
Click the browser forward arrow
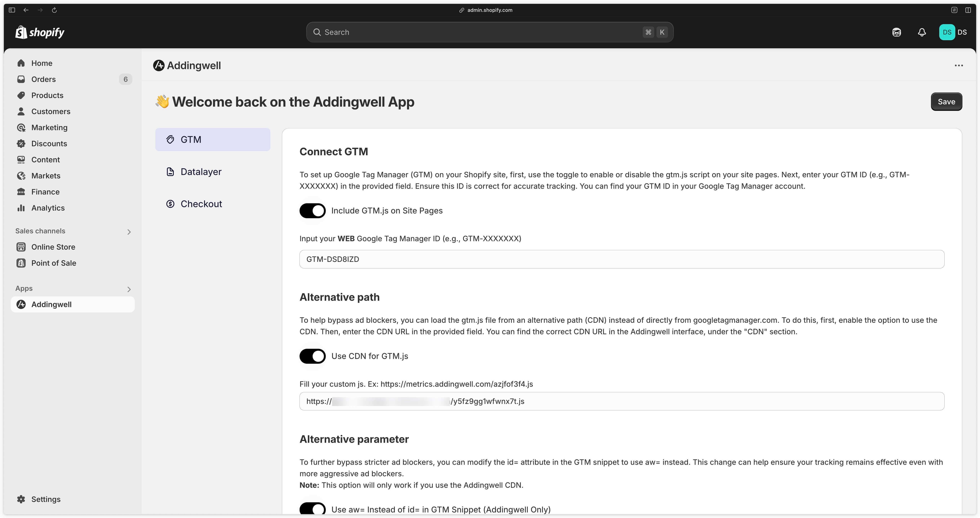[40, 10]
